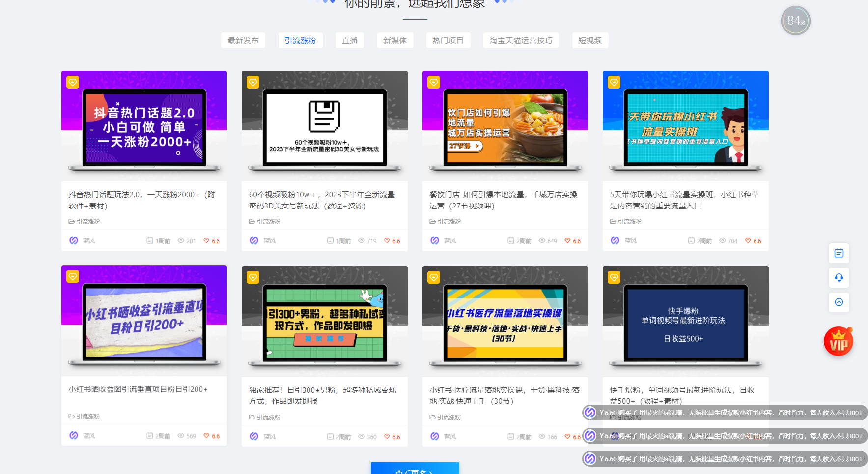Open the 小红书流量实操班 thumbnail
Image resolution: width=868 pixels, height=474 pixels.
686,126
